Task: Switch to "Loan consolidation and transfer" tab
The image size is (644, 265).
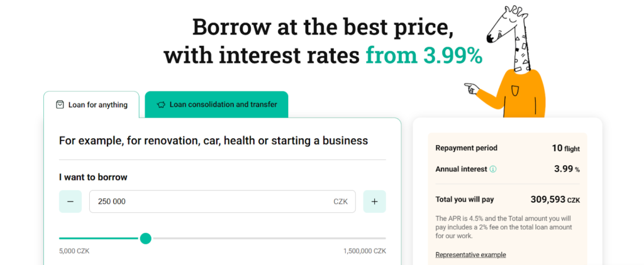Action: pyautogui.click(x=223, y=104)
